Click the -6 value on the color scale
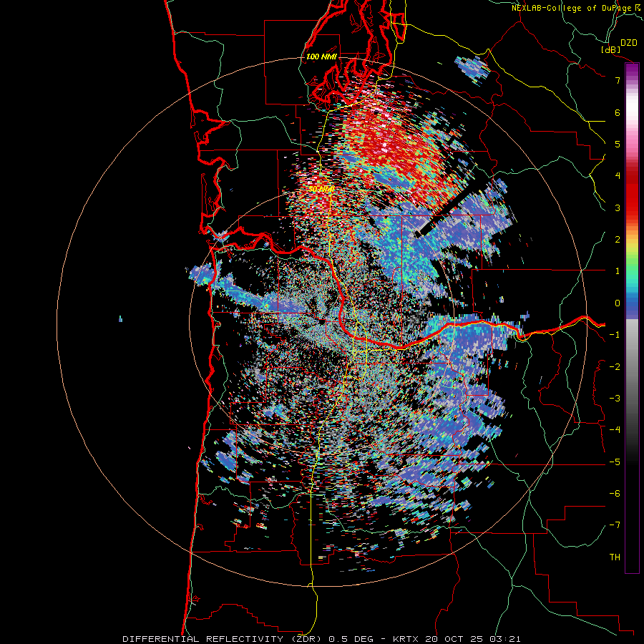This screenshot has width=644, height=644. [x=615, y=494]
